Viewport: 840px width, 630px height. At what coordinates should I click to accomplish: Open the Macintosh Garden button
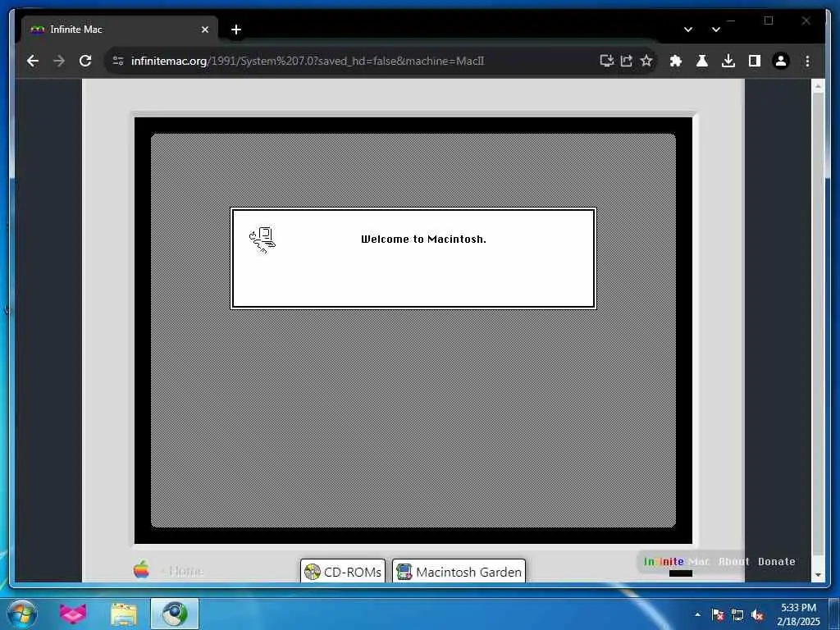click(459, 572)
